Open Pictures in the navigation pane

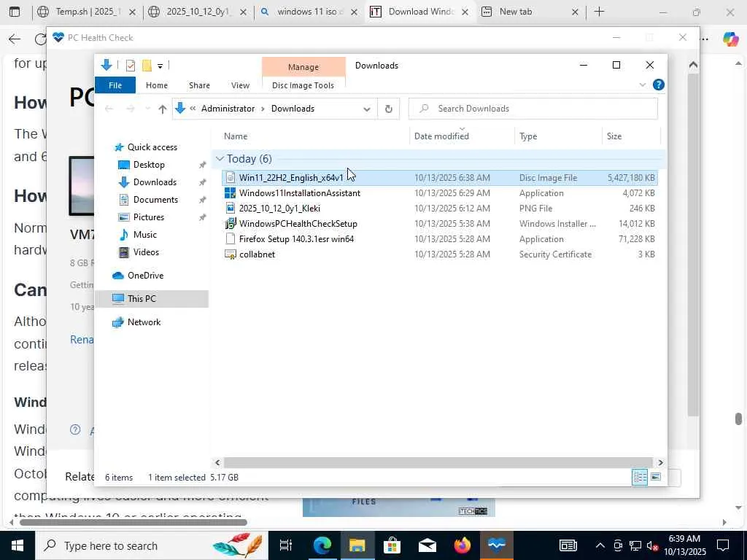149,217
